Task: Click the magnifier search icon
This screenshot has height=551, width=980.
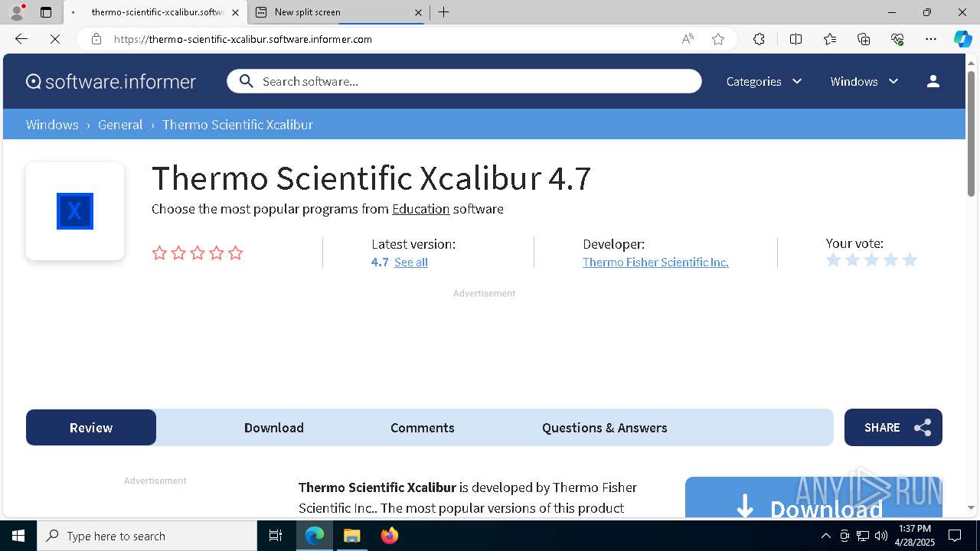Action: coord(246,81)
